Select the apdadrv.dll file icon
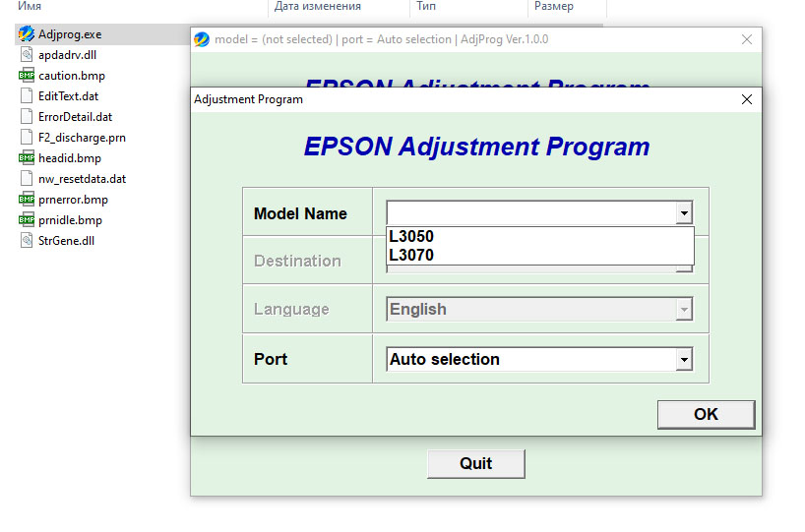Image resolution: width=805 pixels, height=532 pixels. click(28, 55)
